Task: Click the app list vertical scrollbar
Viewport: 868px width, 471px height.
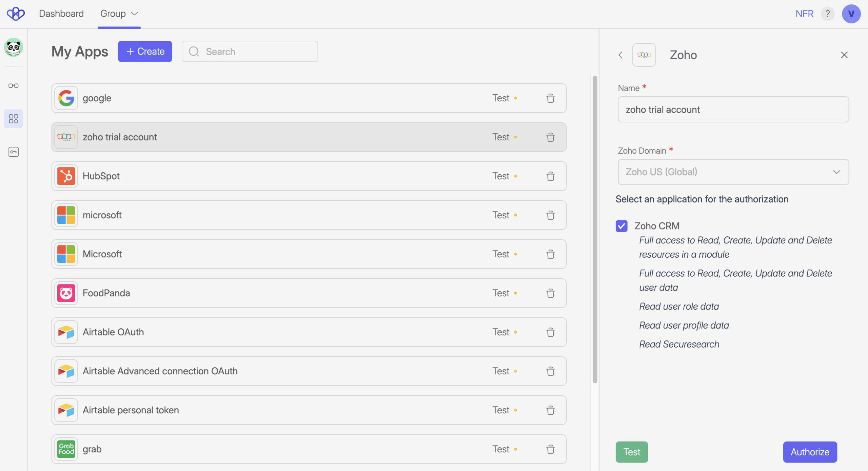Action: click(x=595, y=230)
